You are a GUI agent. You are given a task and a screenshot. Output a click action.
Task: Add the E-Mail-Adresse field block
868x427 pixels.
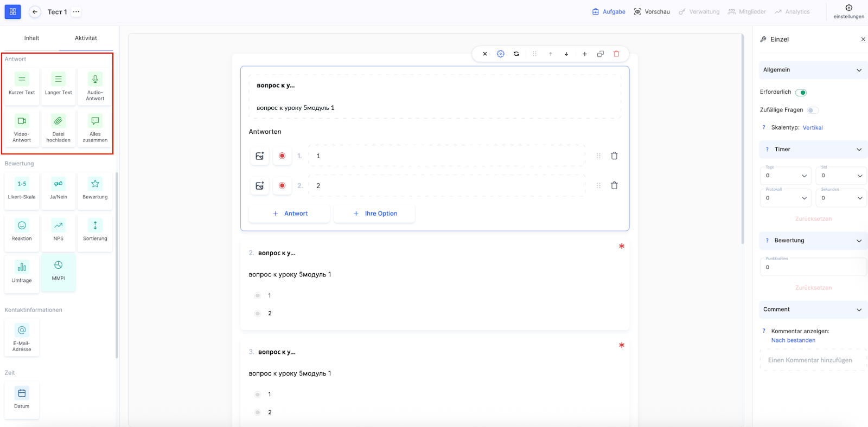[22, 337]
